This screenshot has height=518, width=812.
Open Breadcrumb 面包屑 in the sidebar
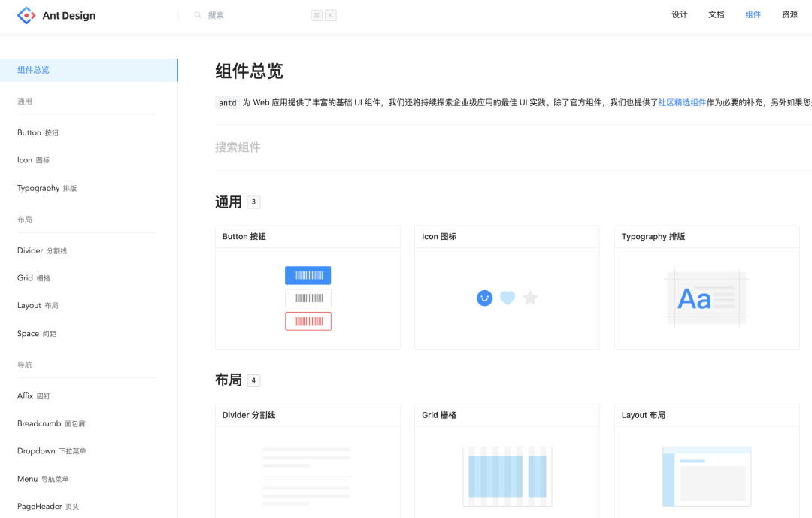point(51,423)
